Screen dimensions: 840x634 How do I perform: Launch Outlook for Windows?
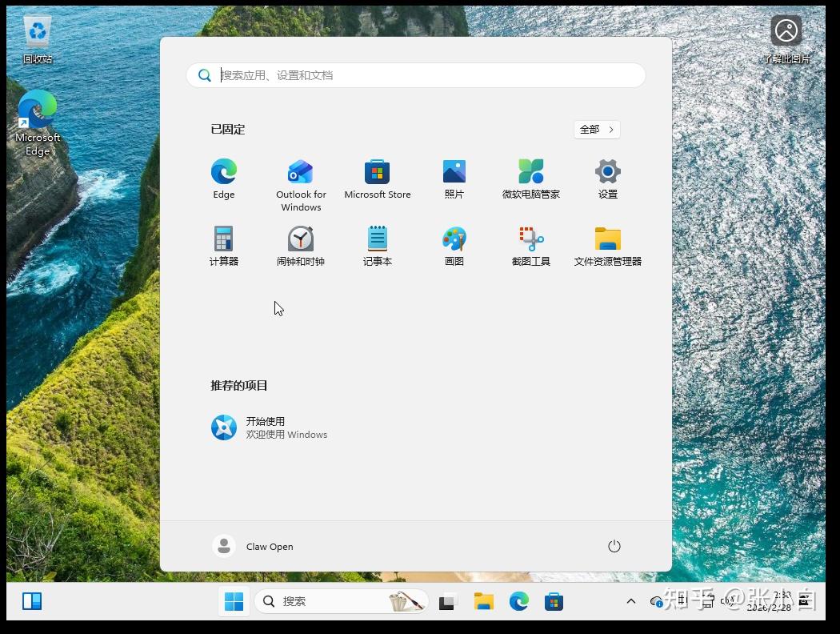click(x=301, y=186)
